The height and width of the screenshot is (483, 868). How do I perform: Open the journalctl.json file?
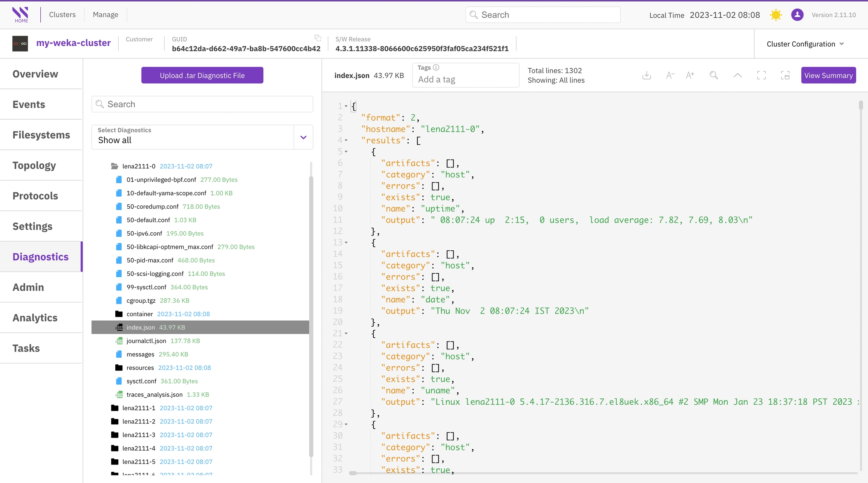[146, 341]
